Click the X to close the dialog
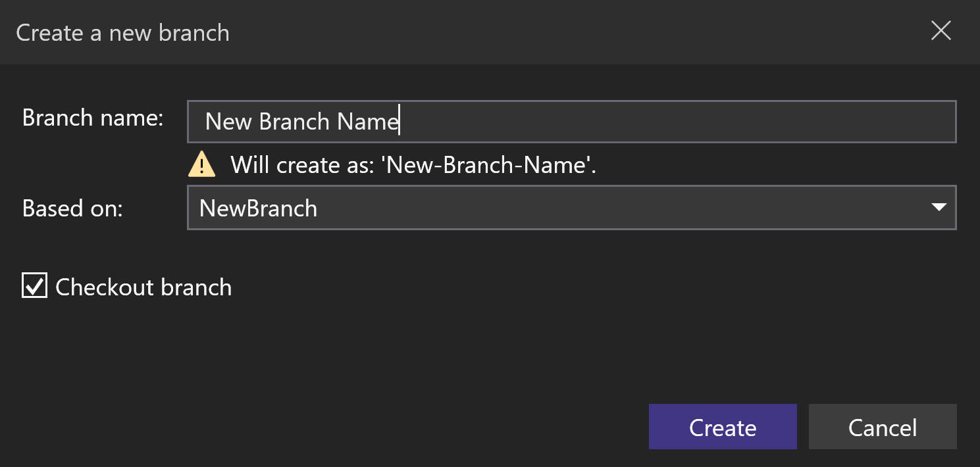980x467 pixels. tap(941, 31)
